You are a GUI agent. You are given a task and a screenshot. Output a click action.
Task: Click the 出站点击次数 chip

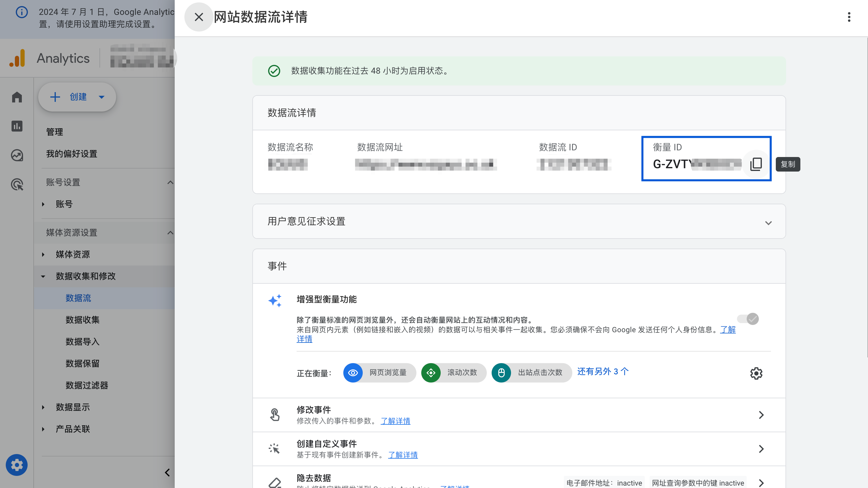coord(531,373)
